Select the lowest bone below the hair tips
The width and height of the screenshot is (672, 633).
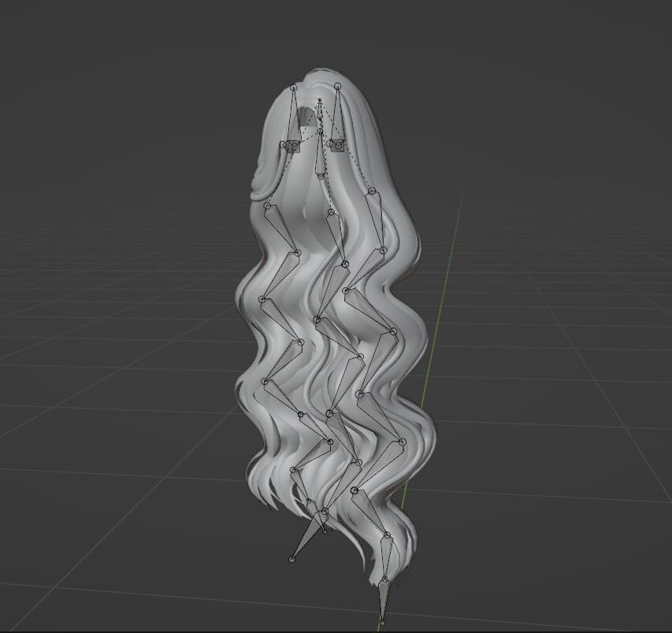coord(384,601)
